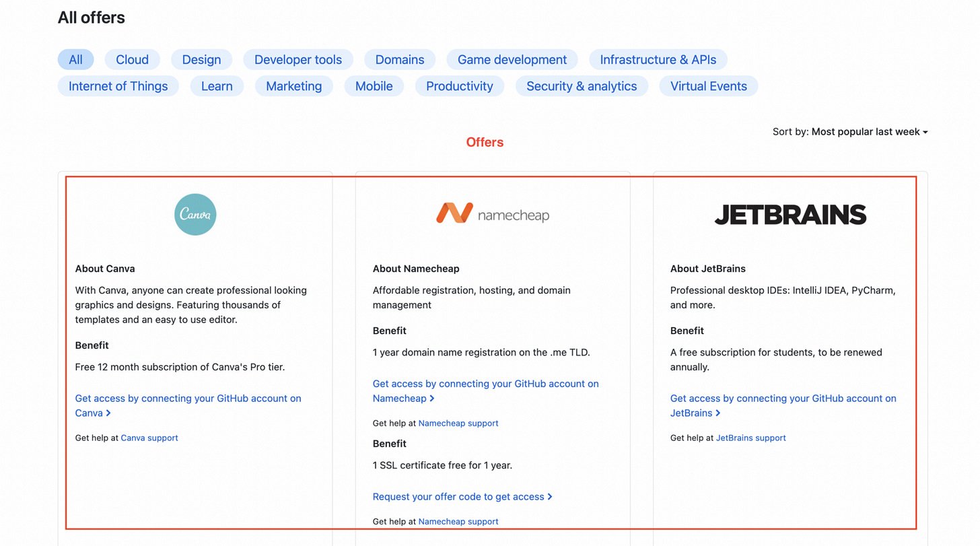
Task: Filter offers by Design
Action: click(x=201, y=59)
